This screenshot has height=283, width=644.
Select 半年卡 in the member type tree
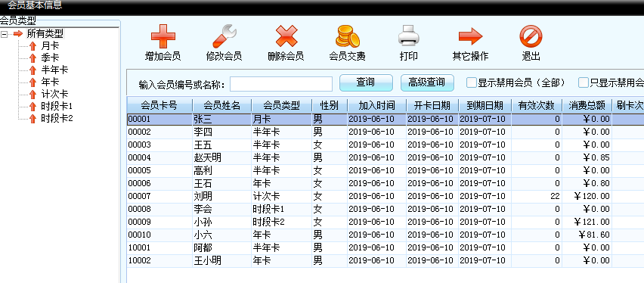click(54, 70)
